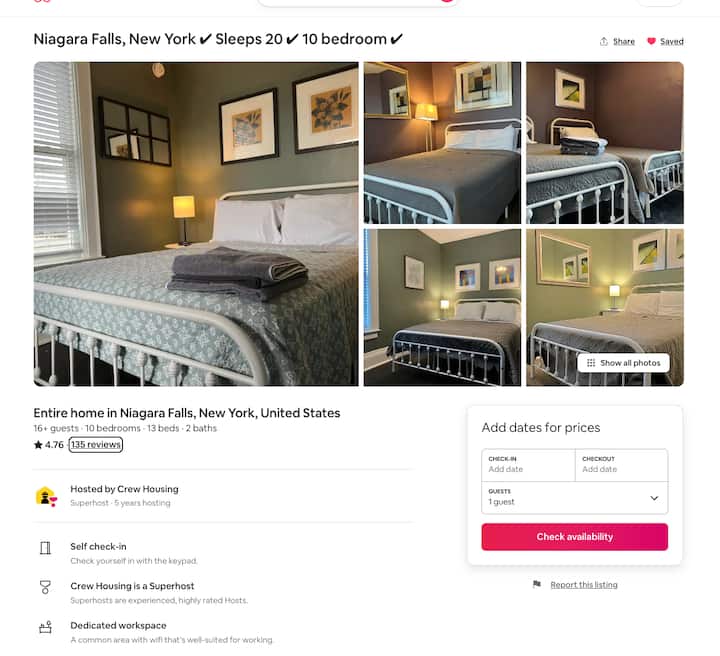This screenshot has width=720, height=656.
Task: Open the top-right bedroom photo with towels
Action: click(x=605, y=143)
